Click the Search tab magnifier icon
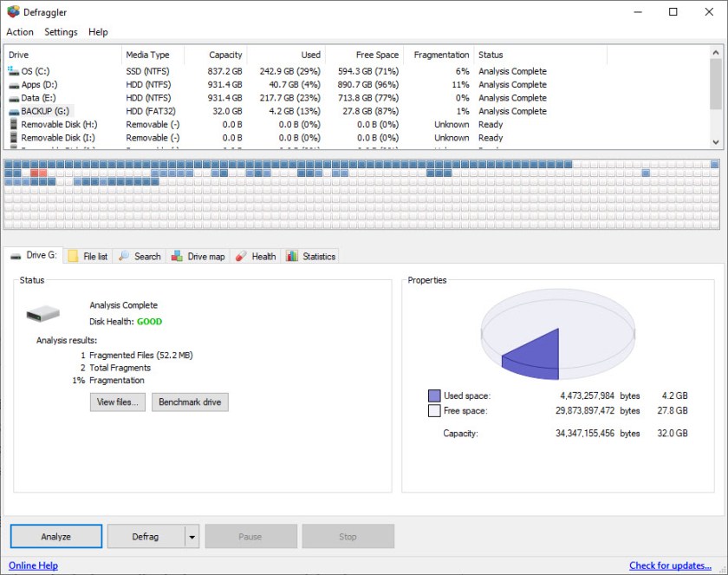 [x=125, y=256]
